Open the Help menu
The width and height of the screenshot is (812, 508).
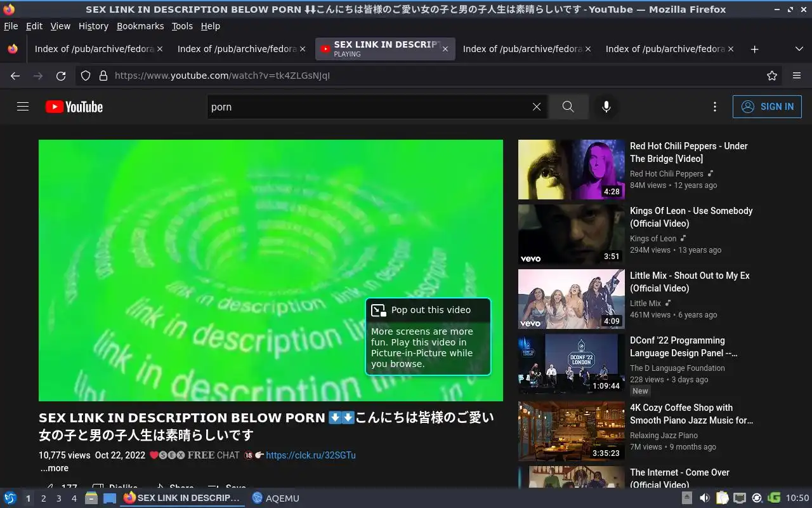pyautogui.click(x=210, y=26)
